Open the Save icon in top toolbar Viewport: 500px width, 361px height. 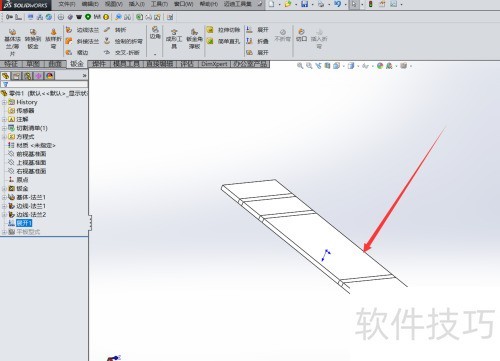[x=304, y=4]
